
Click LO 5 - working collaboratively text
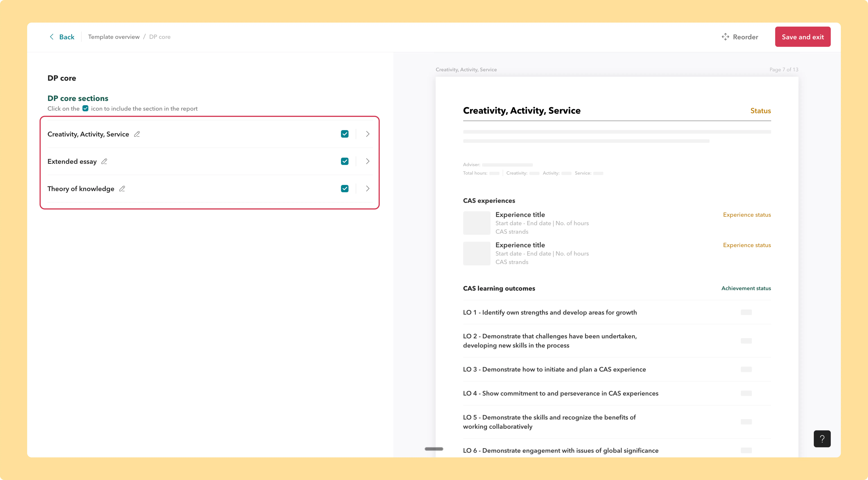click(549, 422)
